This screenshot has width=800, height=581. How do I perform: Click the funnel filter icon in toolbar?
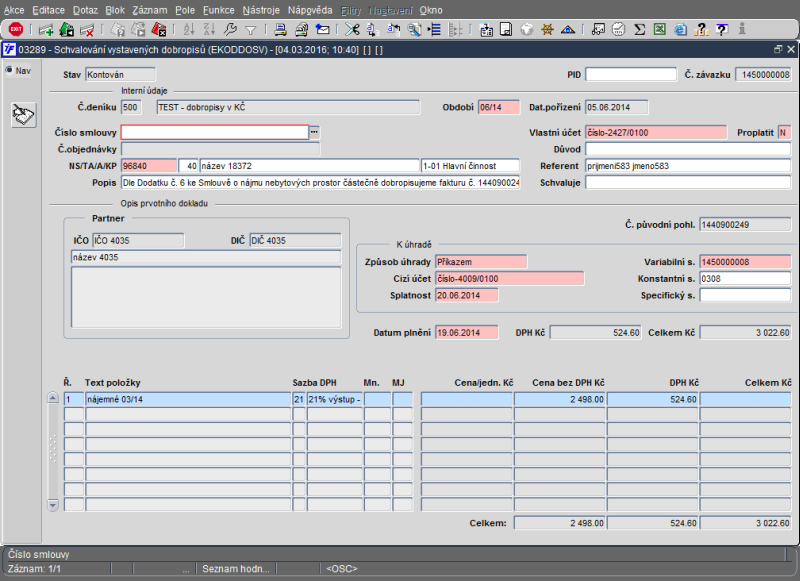pyautogui.click(x=251, y=29)
